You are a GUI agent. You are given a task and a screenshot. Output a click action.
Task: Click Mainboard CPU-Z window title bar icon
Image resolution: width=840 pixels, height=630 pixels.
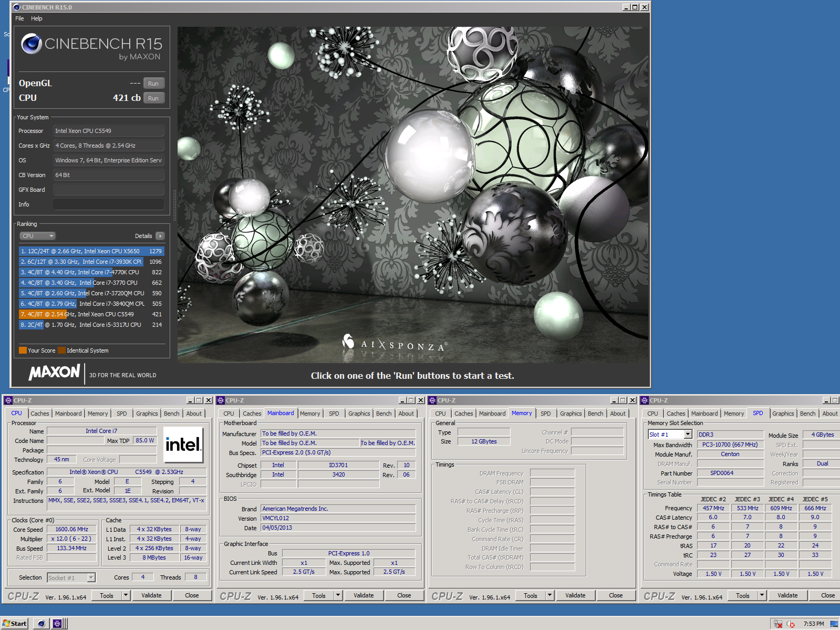[x=221, y=400]
